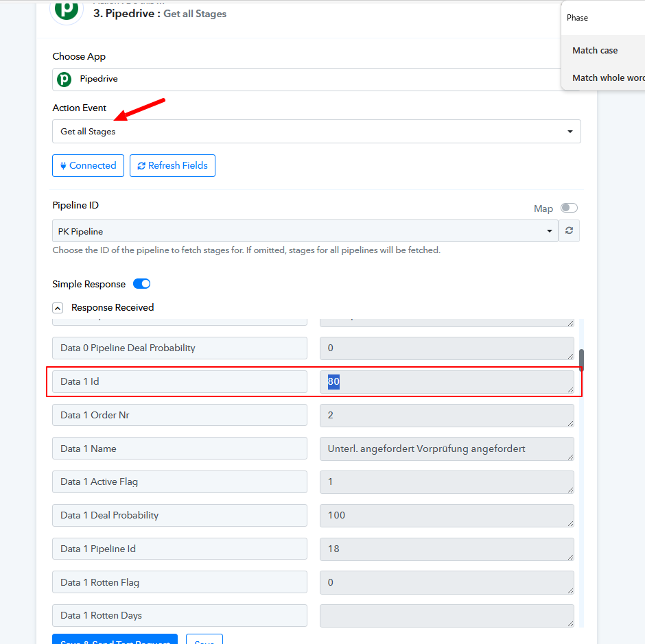Click the Pipeline ID label
Viewport: 645px width, 644px height.
pyautogui.click(x=75, y=205)
